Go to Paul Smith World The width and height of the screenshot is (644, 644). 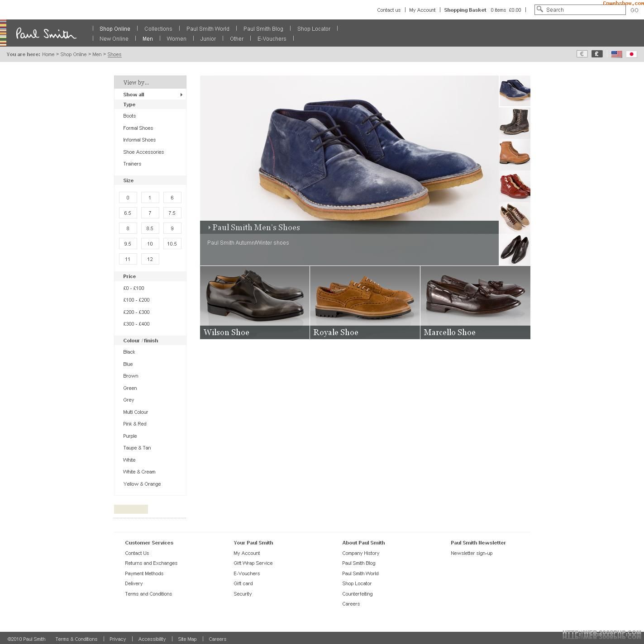point(208,28)
